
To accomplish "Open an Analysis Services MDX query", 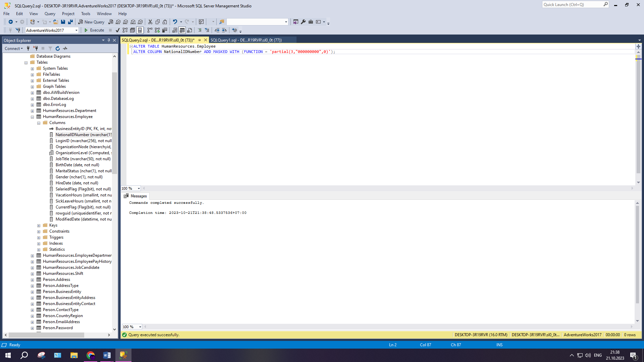I will click(118, 22).
